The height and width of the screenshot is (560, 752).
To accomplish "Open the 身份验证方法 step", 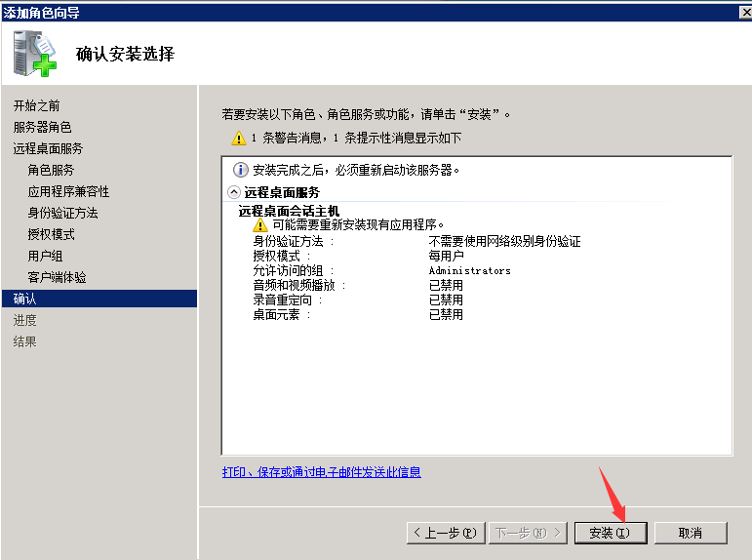I will click(x=62, y=213).
